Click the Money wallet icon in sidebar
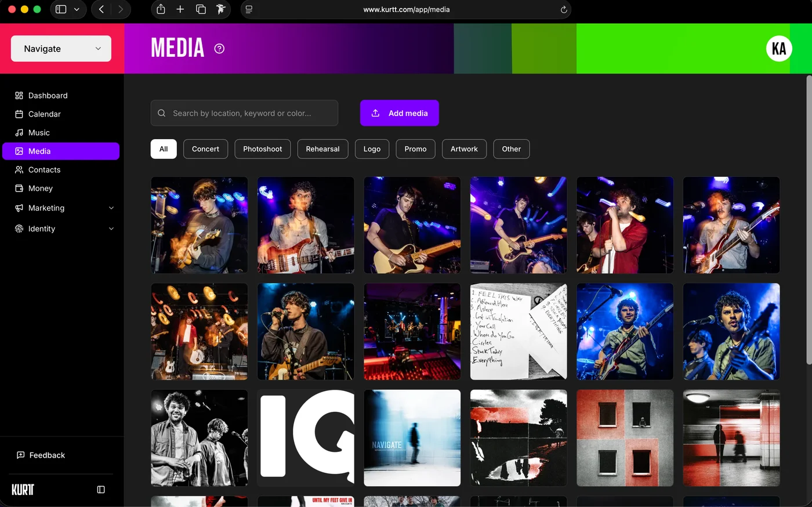812x507 pixels. point(19,189)
